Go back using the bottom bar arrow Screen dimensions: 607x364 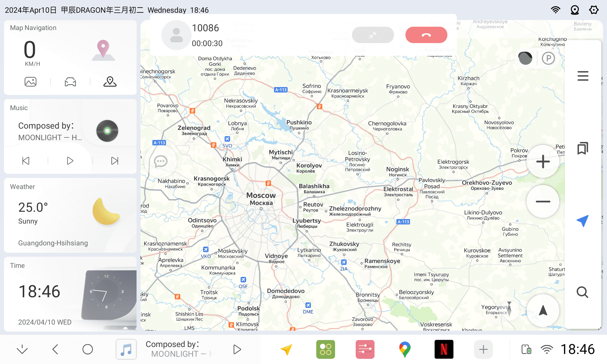click(x=55, y=349)
